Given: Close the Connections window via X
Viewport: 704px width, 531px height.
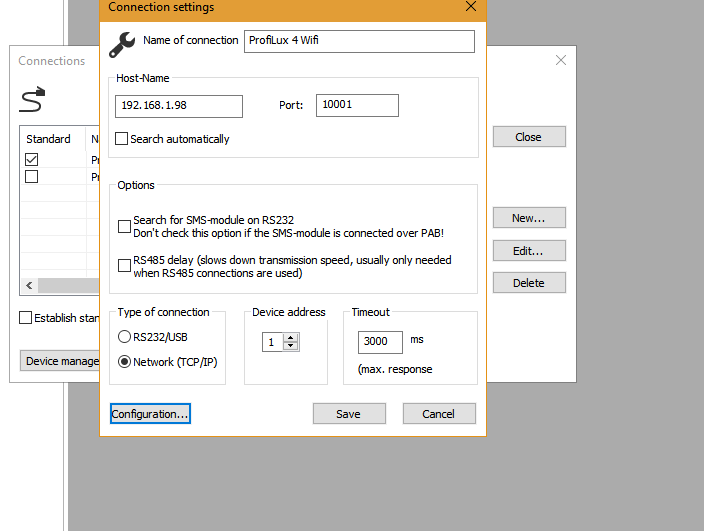Looking at the screenshot, I should [560, 60].
